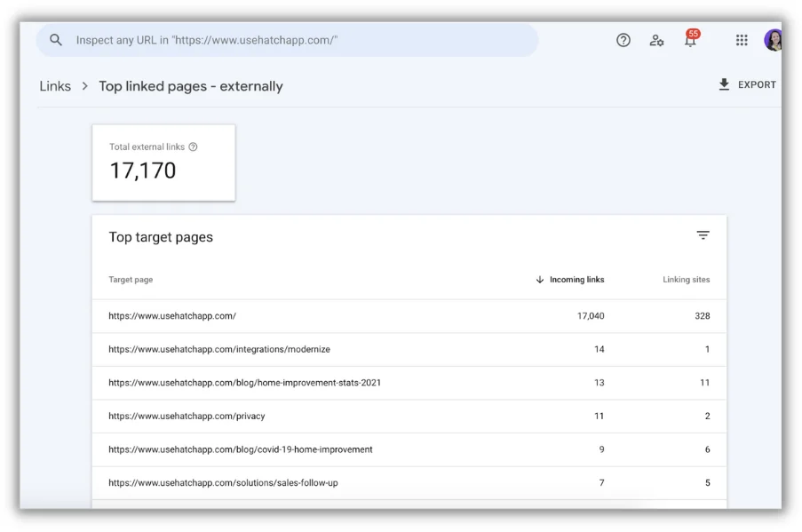
Task: Click the EXPORT button
Action: coord(747,84)
